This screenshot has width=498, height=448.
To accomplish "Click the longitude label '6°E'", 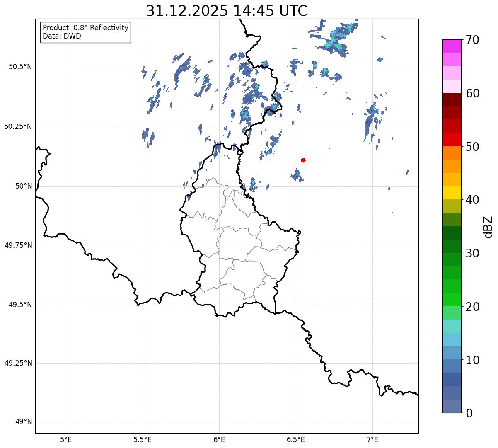I will click(x=219, y=439).
